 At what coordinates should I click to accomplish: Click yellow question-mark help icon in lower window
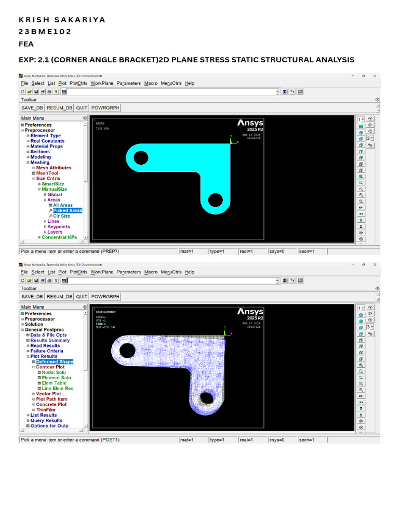click(x=56, y=281)
